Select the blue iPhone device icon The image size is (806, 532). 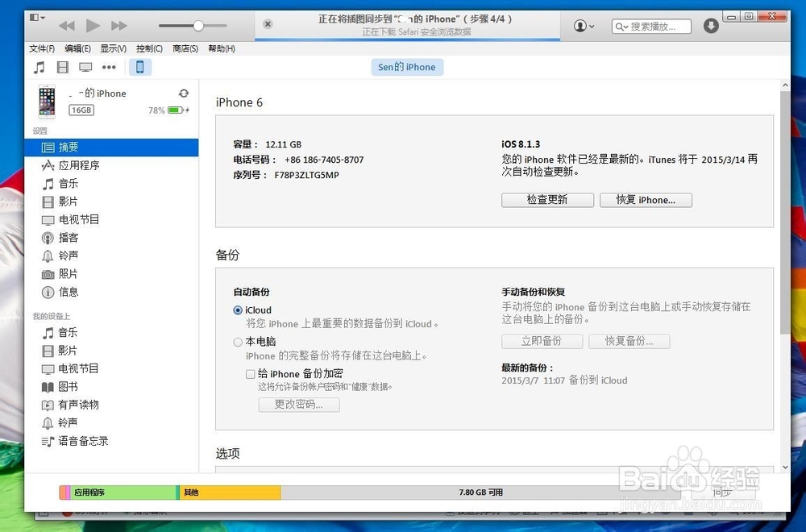(x=139, y=67)
